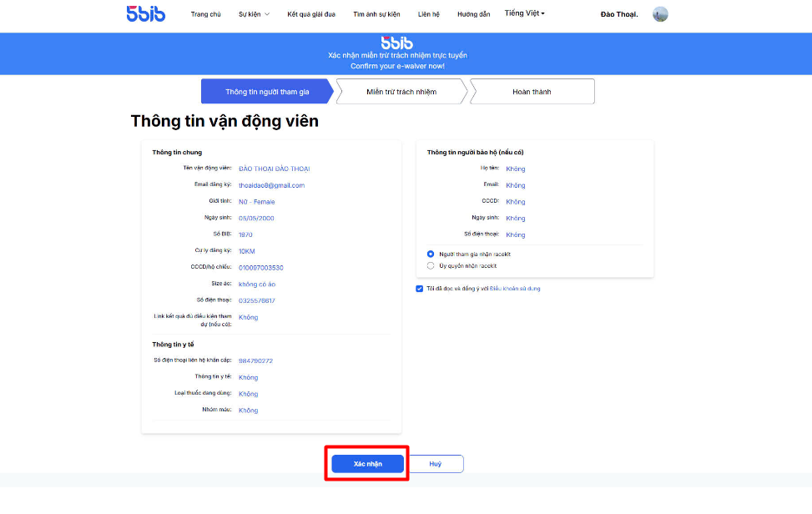The image size is (812, 514).
Task: Open the Đào Thoại account menu
Action: 619,14
